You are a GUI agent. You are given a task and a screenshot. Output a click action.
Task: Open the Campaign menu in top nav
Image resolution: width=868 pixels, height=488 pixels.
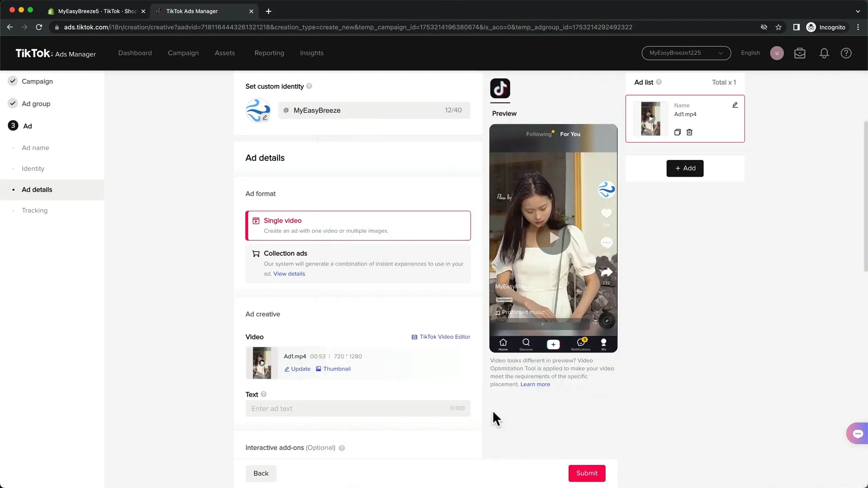[x=183, y=53]
